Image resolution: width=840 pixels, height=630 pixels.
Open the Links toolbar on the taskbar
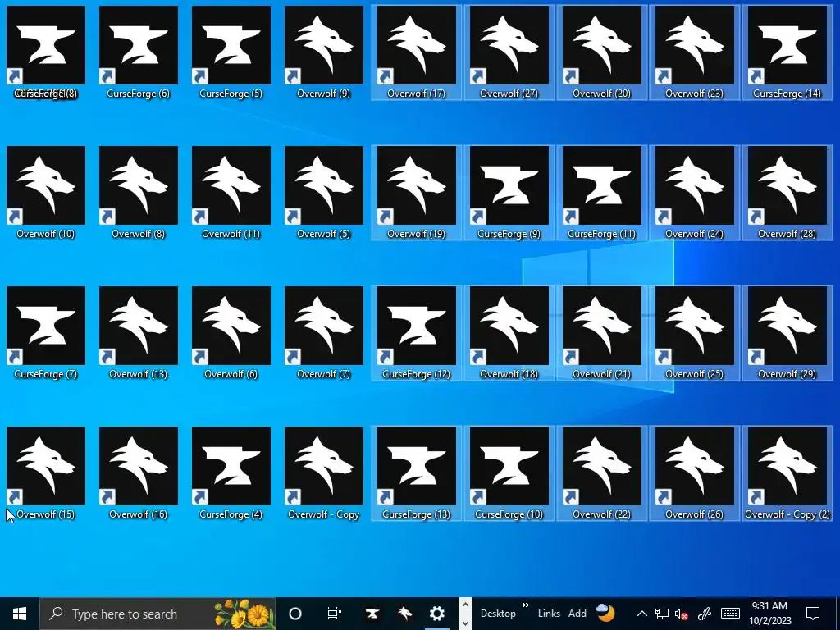(549, 614)
